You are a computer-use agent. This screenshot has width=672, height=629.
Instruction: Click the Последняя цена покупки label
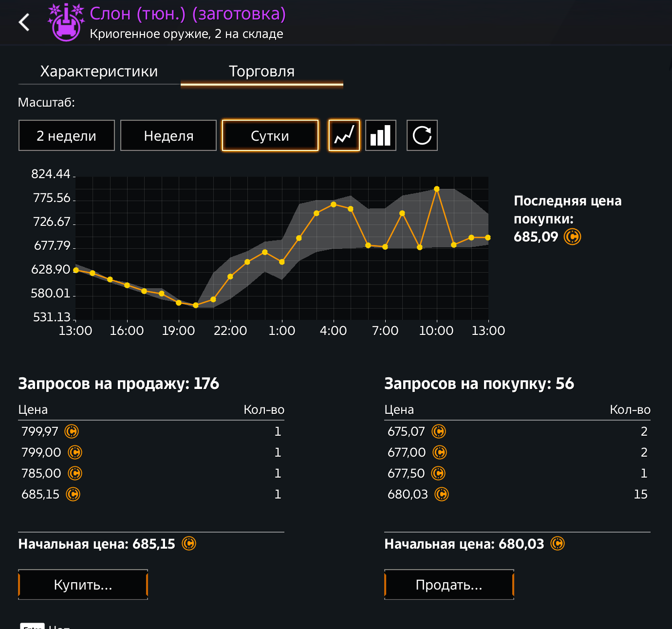568,210
